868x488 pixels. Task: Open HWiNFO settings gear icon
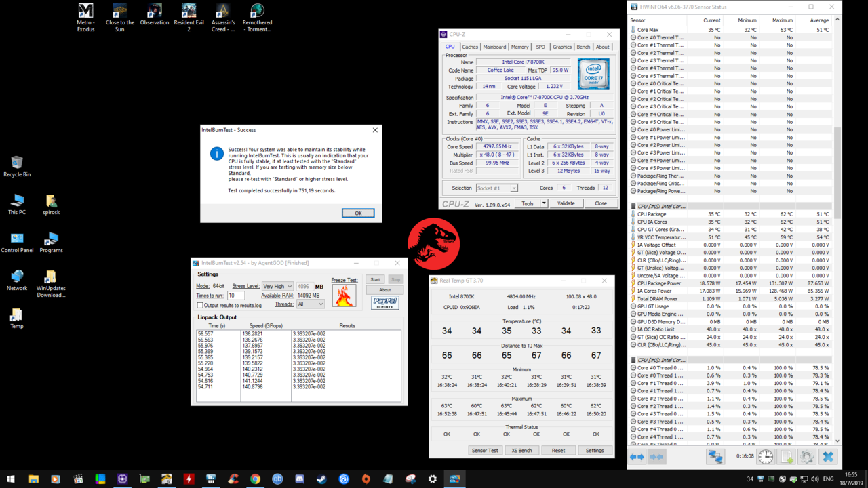(x=807, y=457)
